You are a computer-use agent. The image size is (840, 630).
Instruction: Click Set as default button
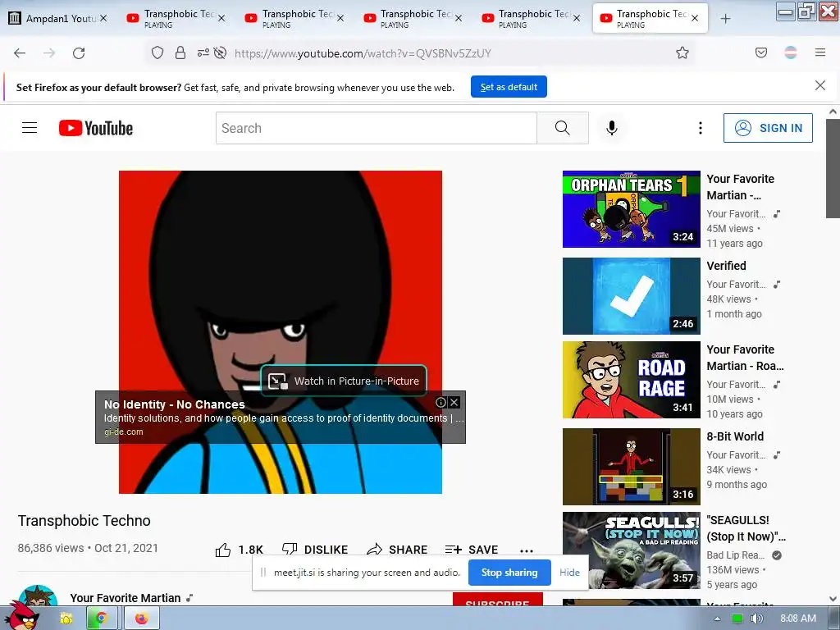(509, 87)
